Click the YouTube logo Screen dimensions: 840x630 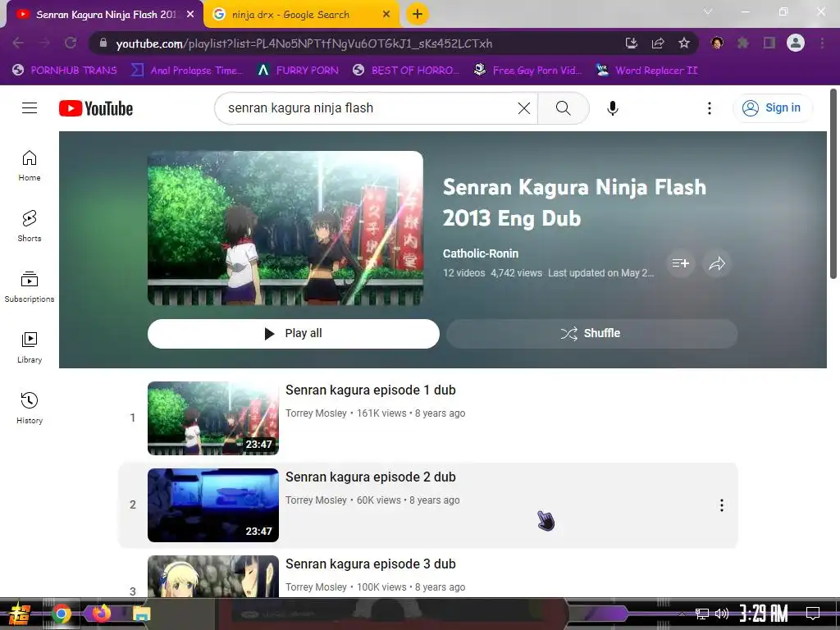96,108
